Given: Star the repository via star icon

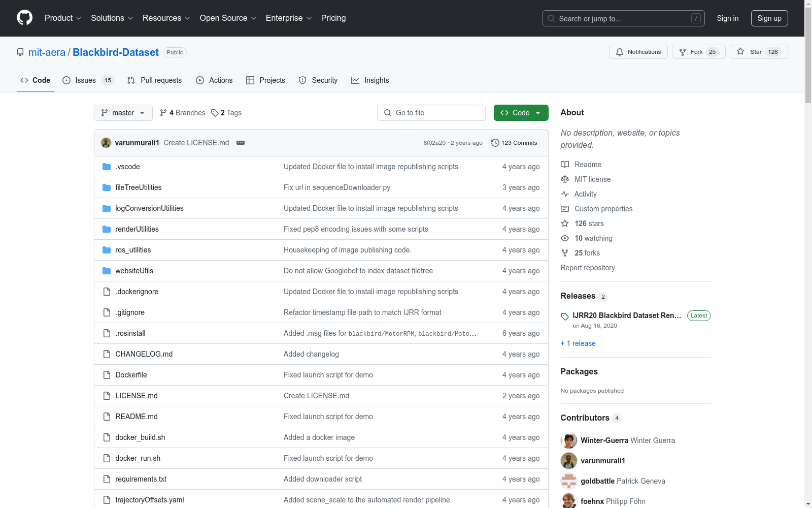Looking at the screenshot, I should pyautogui.click(x=740, y=52).
